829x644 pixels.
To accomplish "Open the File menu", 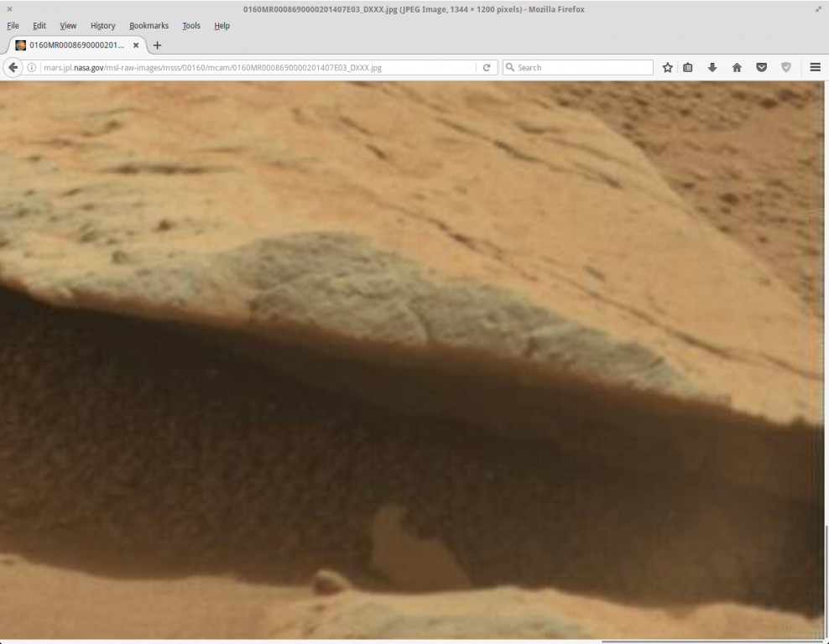I will pos(13,26).
